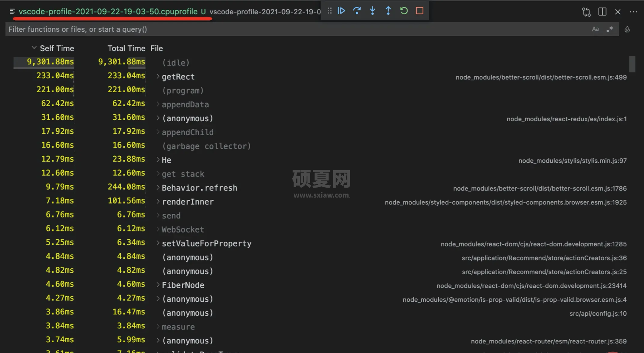The image size is (644, 353).
Task: Click the 244.08ms total time value
Action: (126, 187)
